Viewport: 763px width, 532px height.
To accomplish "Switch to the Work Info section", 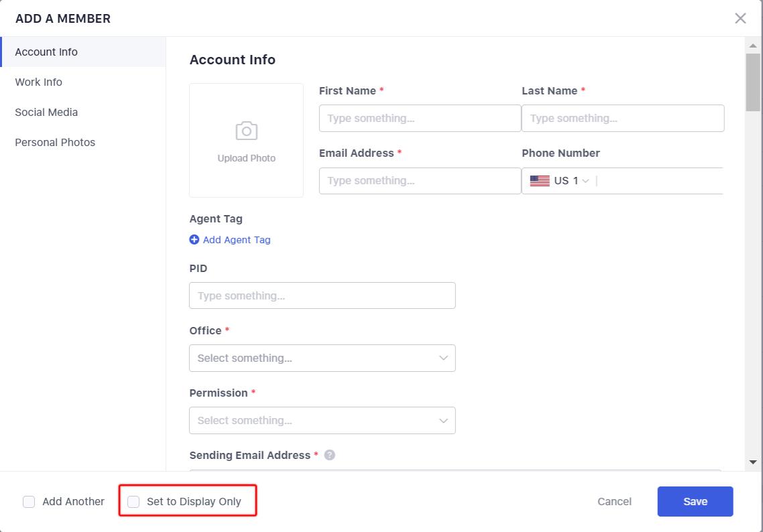I will pos(38,82).
